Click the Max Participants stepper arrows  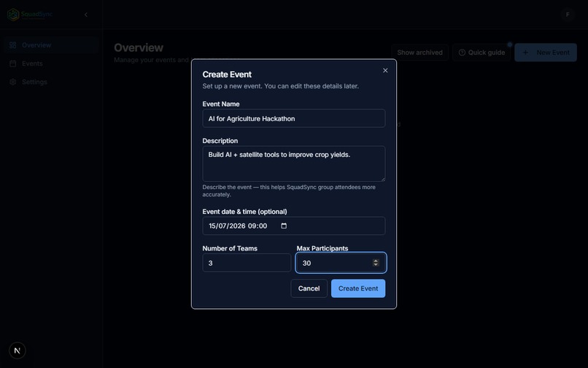[376, 263]
